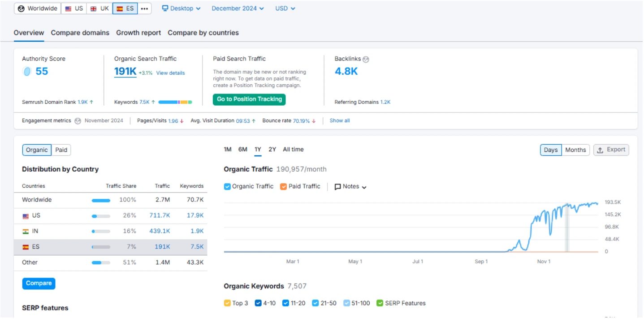Switch to the Compare domains tab

[x=79, y=33]
